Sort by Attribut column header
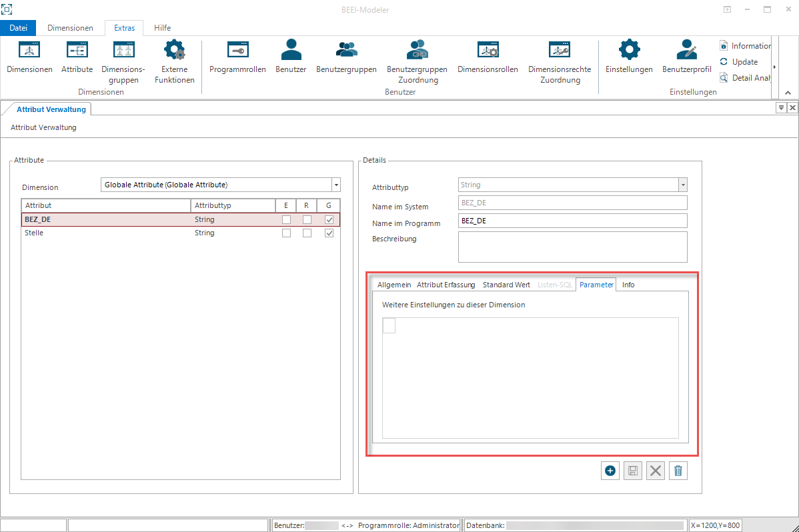The width and height of the screenshot is (799, 532). point(106,205)
